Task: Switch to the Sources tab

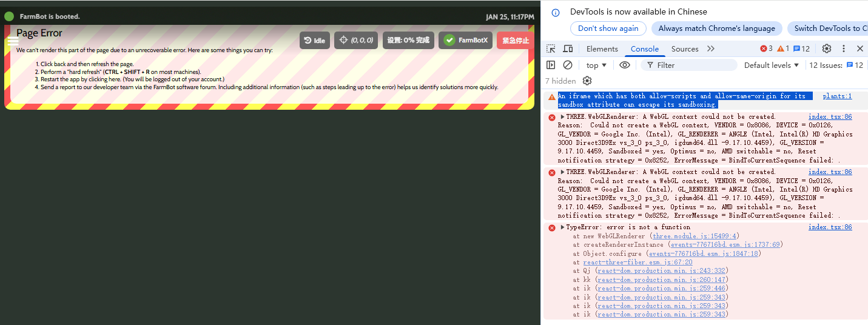Action: (x=684, y=49)
